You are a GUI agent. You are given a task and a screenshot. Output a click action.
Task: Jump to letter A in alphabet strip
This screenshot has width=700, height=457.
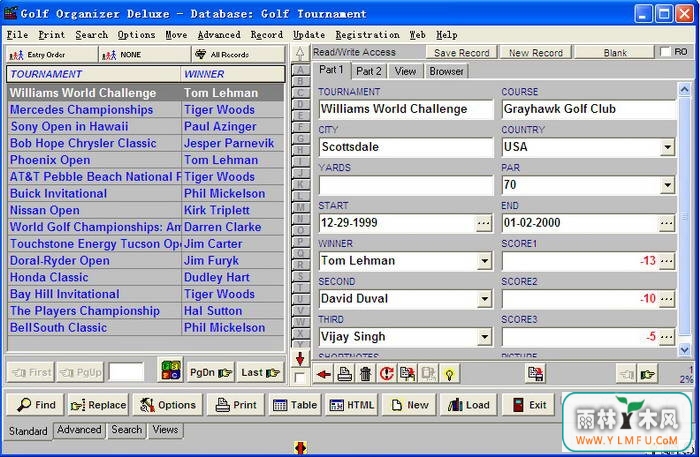pos(300,70)
